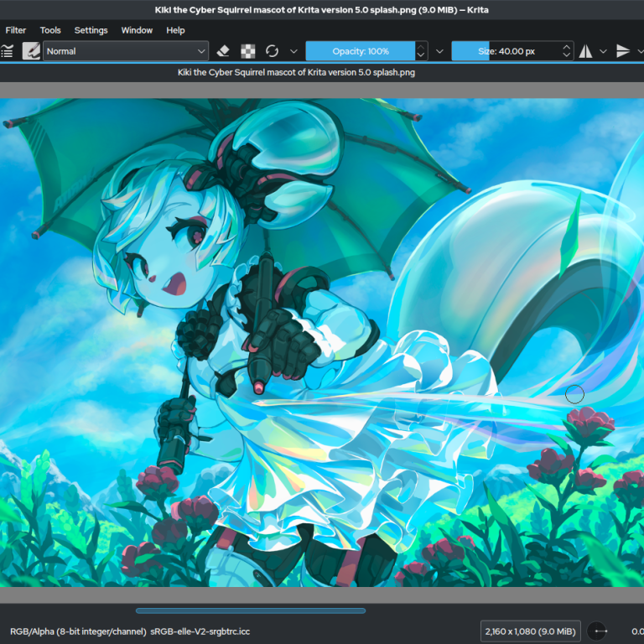Expand the Normal blending mode dropdown

coord(126,51)
